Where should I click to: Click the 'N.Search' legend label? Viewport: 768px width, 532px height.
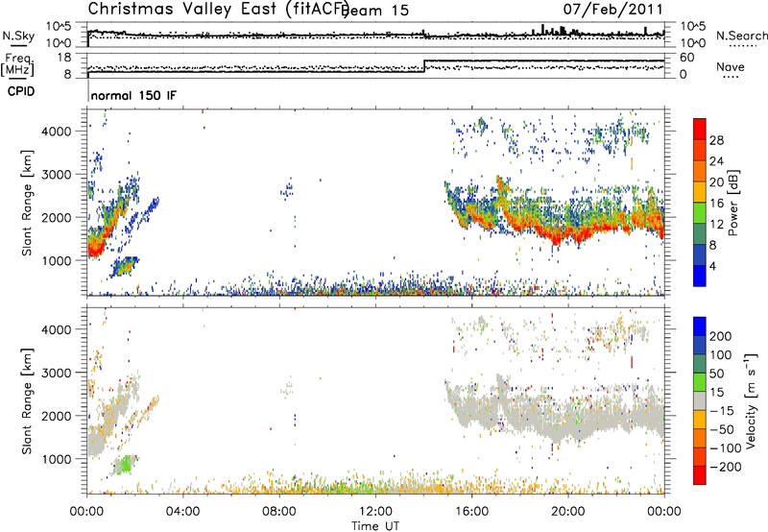pyautogui.click(x=742, y=36)
